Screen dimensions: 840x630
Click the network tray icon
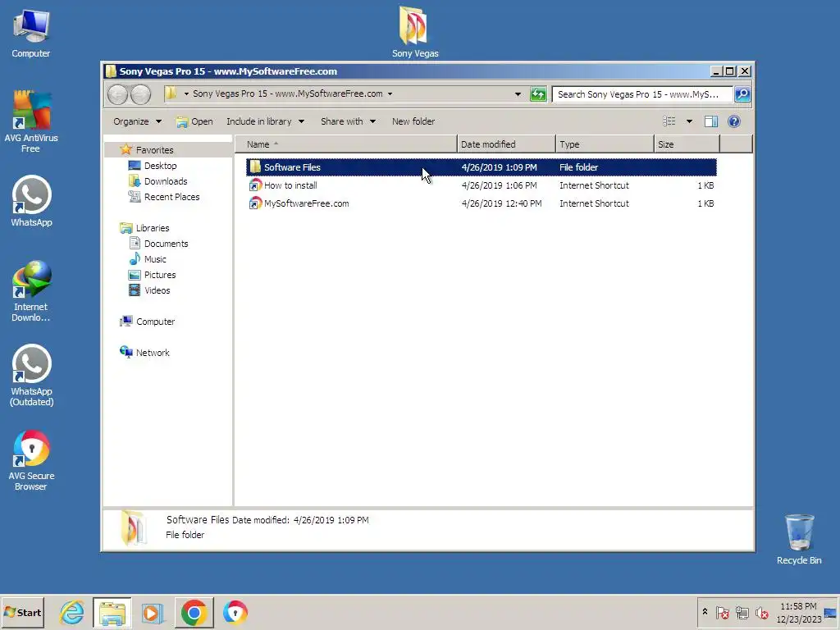click(742, 612)
